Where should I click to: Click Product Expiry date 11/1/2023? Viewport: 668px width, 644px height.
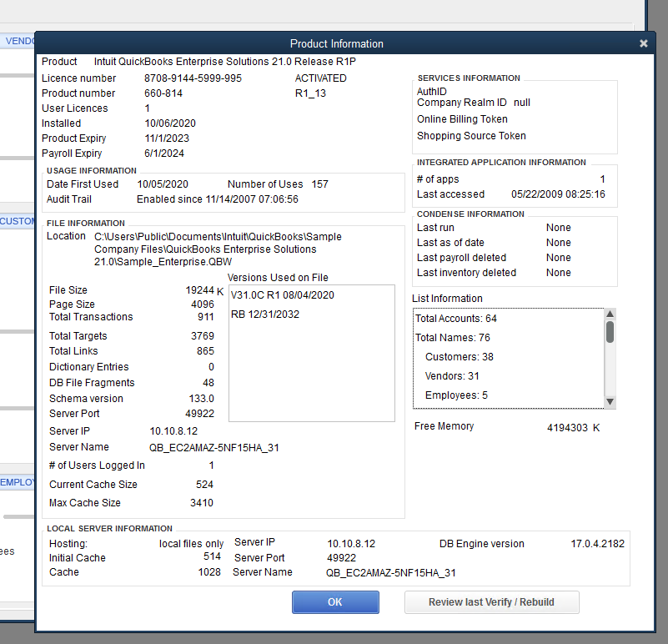coord(167,138)
